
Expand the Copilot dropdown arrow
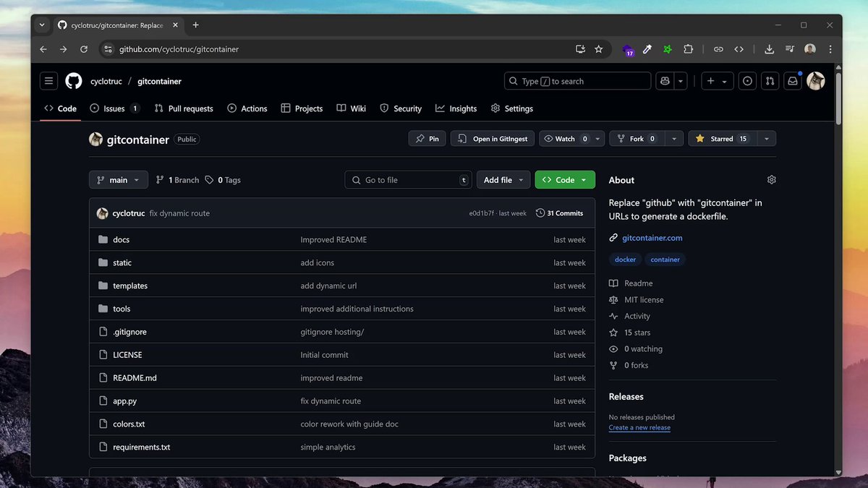681,81
